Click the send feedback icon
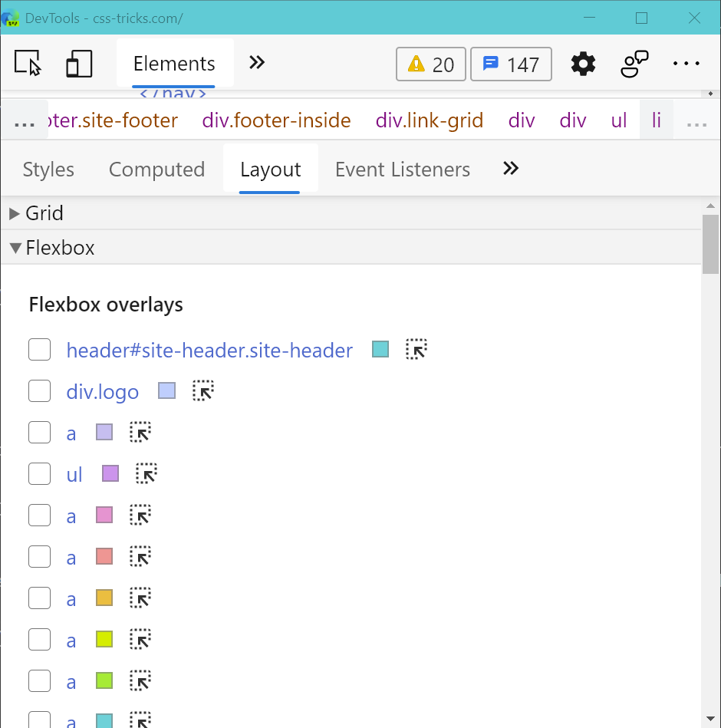This screenshot has height=728, width=721. pos(634,64)
